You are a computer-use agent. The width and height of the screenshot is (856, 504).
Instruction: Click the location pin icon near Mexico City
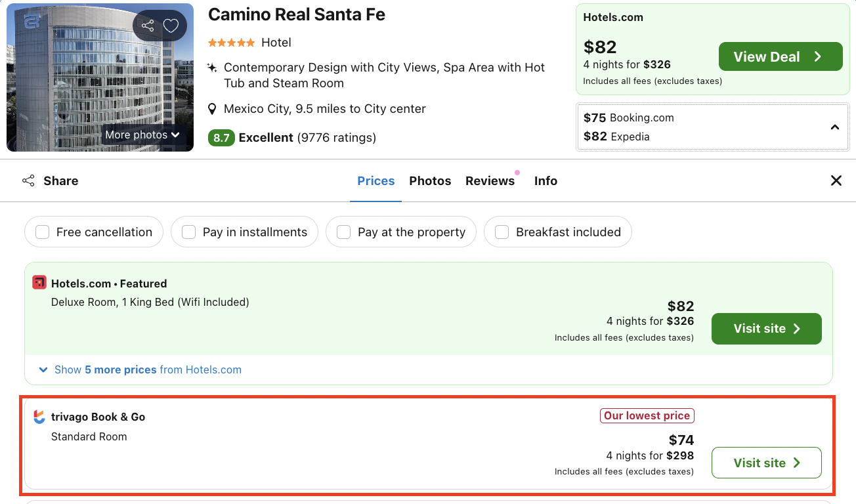(212, 109)
